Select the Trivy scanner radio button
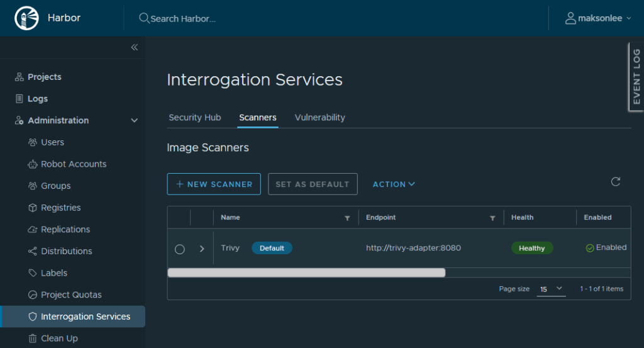The image size is (644, 348). [180, 249]
